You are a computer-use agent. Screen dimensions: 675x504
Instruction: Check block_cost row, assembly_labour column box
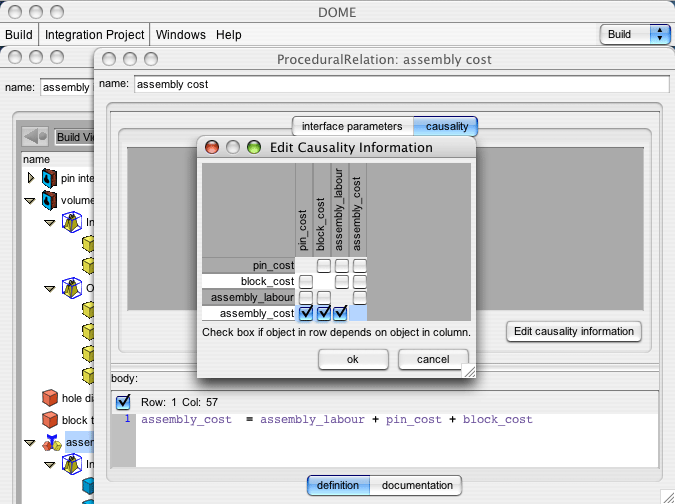[x=342, y=282]
